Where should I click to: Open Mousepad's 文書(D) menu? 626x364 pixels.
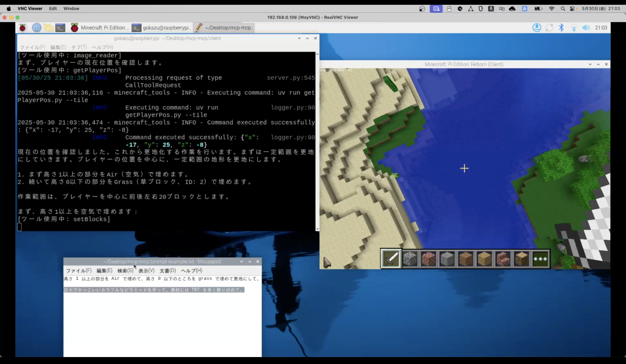pos(168,270)
